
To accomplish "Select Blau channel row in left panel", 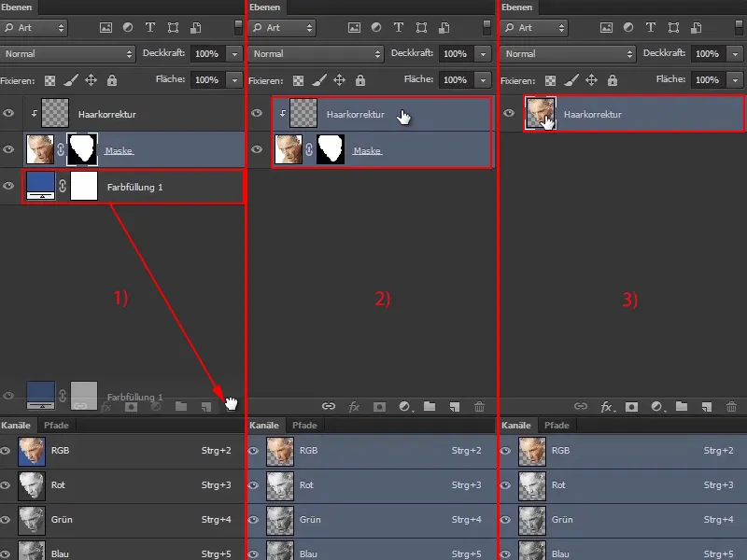I will click(x=122, y=552).
